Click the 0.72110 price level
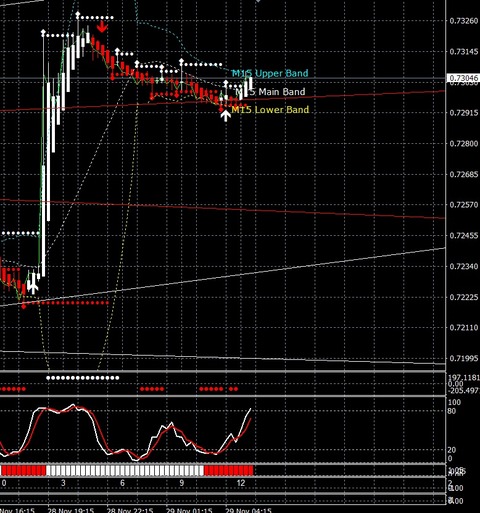The height and width of the screenshot is (513, 480). point(464,328)
